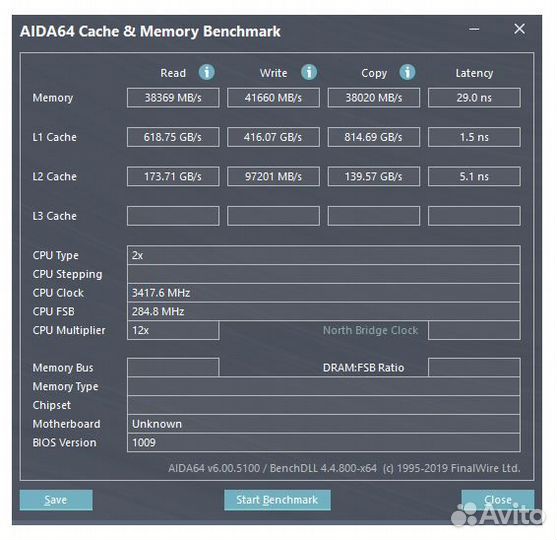557x540 pixels.
Task: Click CPU Clock value 3417.6 MHz
Action: point(324,293)
